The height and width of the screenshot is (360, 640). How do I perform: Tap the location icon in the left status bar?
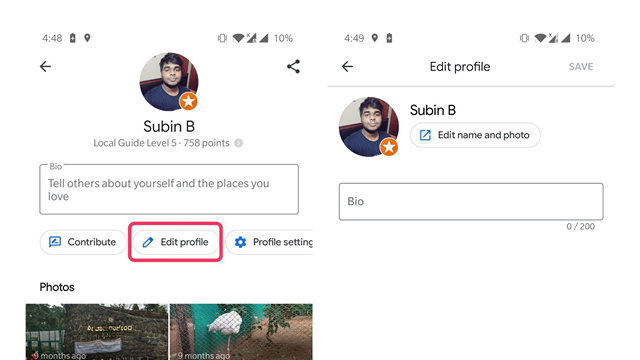pyautogui.click(x=87, y=38)
